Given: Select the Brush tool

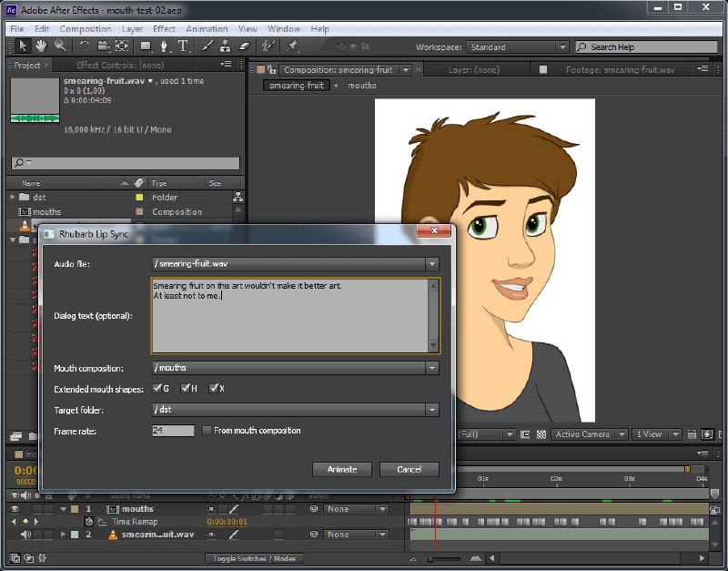Looking at the screenshot, I should pyautogui.click(x=207, y=46).
